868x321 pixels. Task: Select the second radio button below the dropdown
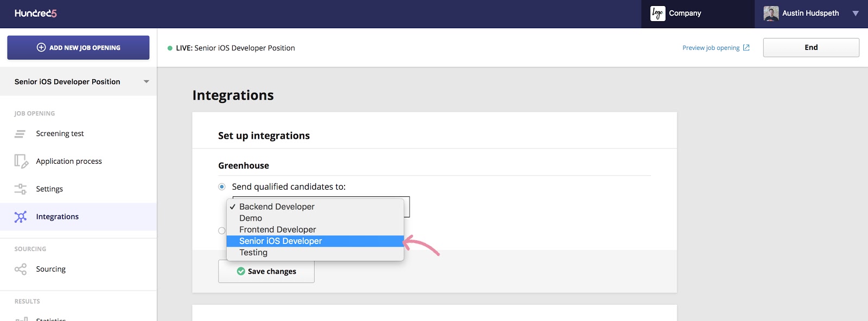[x=222, y=230]
